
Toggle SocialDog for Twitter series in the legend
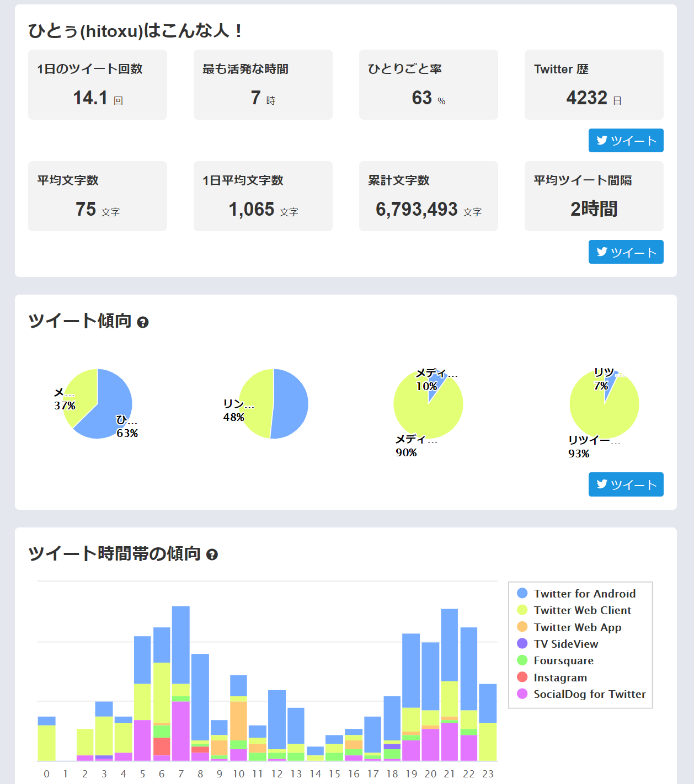tap(588, 694)
